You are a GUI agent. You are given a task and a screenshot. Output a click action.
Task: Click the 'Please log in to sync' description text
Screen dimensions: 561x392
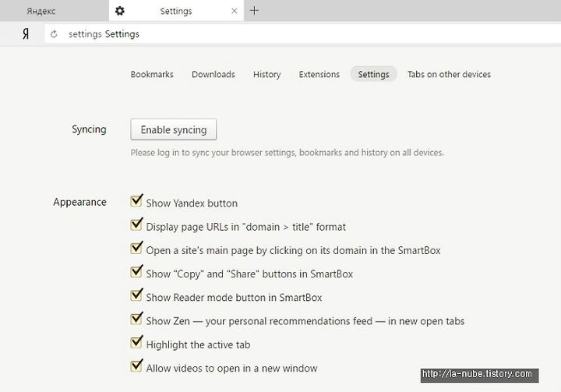(287, 153)
